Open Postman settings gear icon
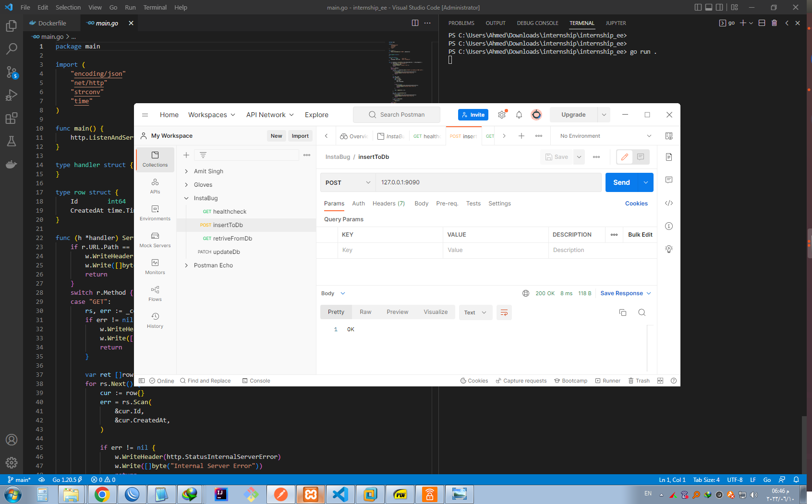 click(x=502, y=115)
